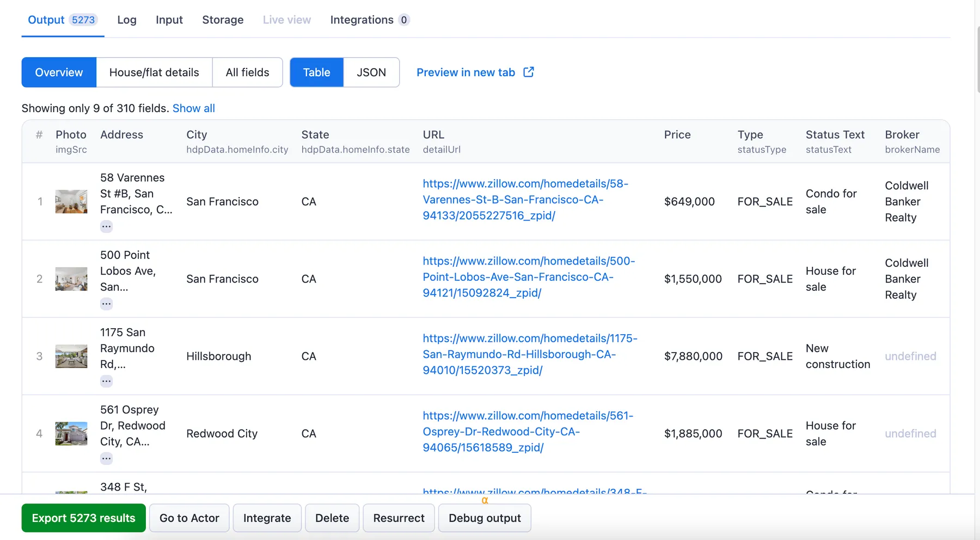980x540 pixels.
Task: Open Zillow URL for 500 Point Lobos Ave
Action: click(x=529, y=277)
